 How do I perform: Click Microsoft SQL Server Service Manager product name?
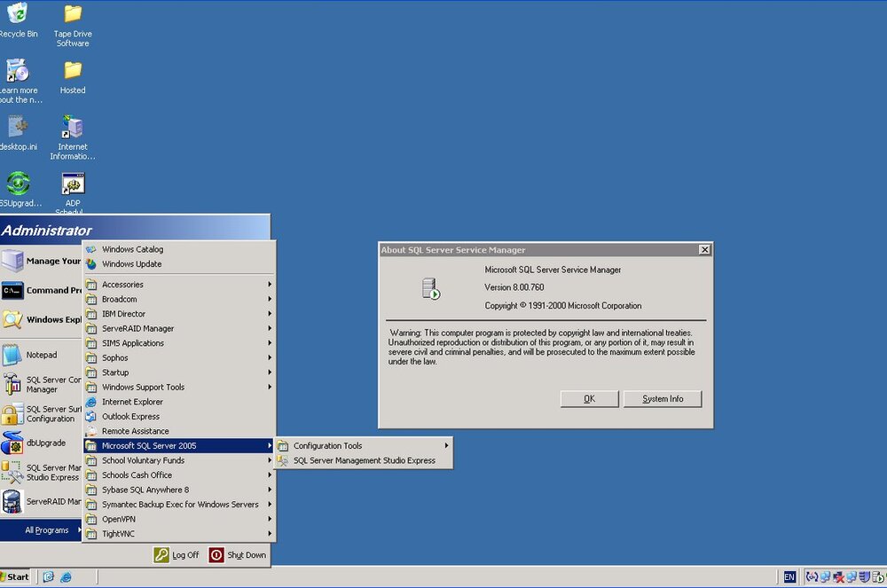point(553,270)
